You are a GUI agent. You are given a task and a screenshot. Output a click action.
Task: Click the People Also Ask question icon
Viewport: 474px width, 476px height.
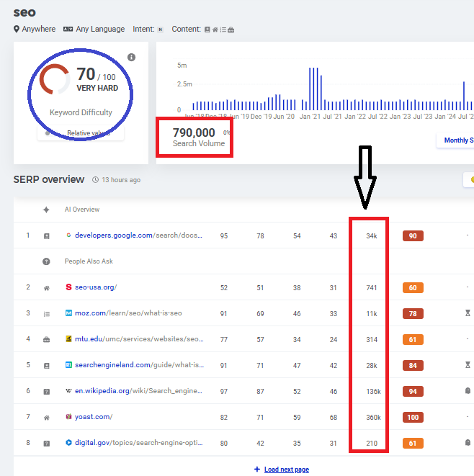[x=46, y=261]
